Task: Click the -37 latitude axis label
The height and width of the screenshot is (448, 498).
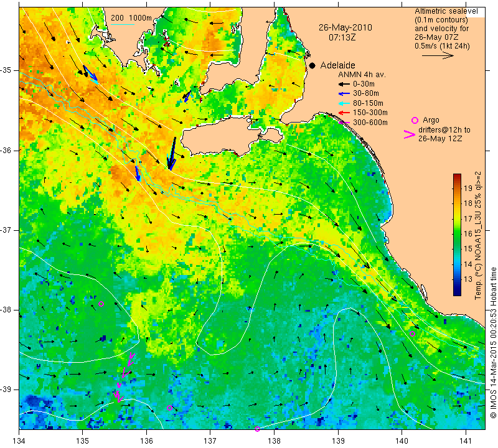Action: pos(6,230)
